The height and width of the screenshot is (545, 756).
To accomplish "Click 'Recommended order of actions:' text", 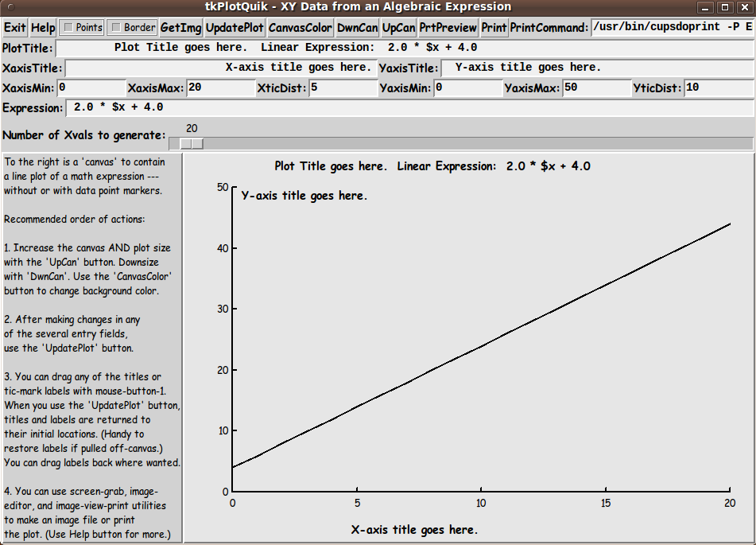I will point(74,219).
